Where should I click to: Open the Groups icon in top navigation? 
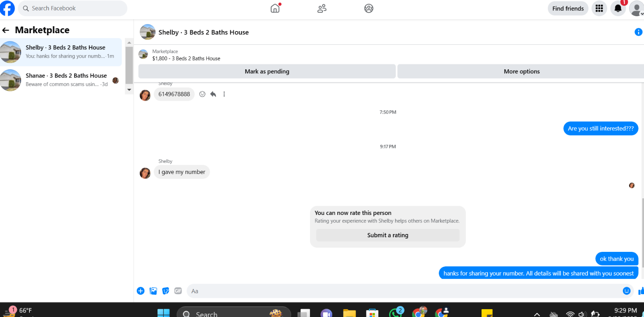coord(369,8)
